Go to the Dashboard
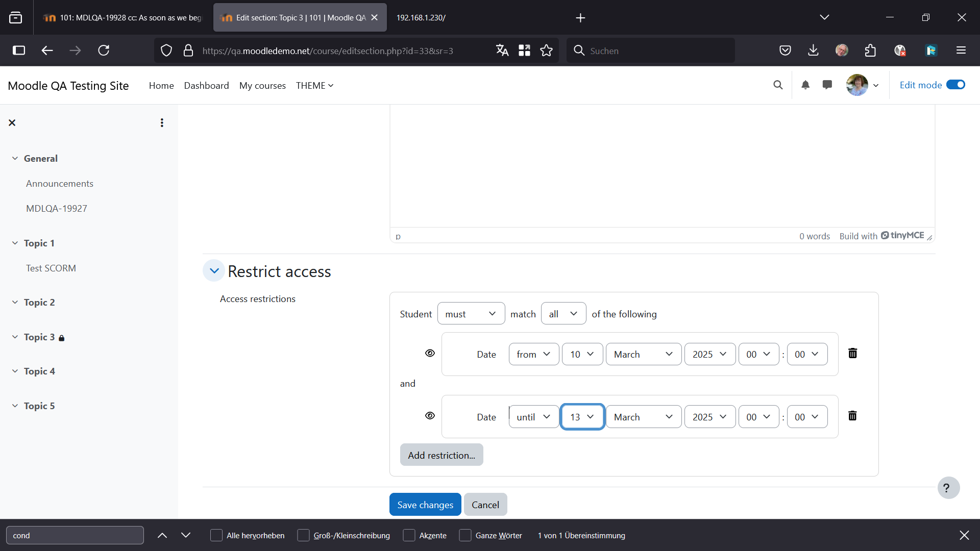The image size is (980, 551). tap(206, 86)
